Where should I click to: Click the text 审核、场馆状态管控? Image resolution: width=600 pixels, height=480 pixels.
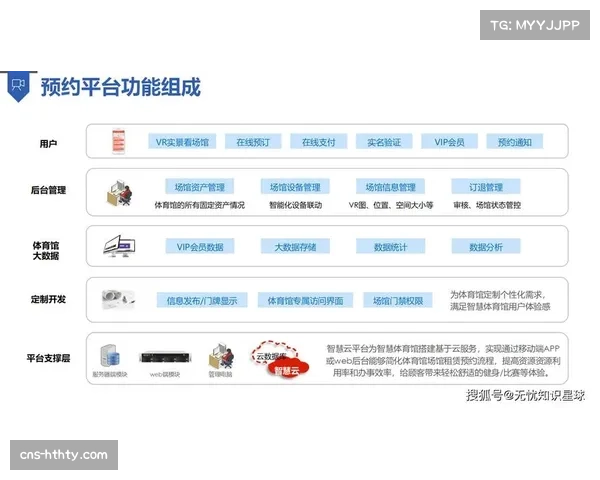pyautogui.click(x=487, y=205)
